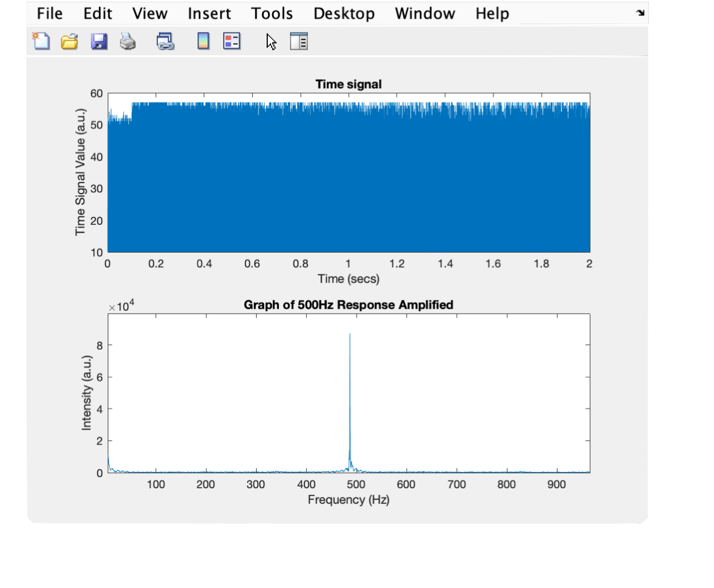
Task: Insert a colorbar from the toolbar
Action: click(x=204, y=41)
